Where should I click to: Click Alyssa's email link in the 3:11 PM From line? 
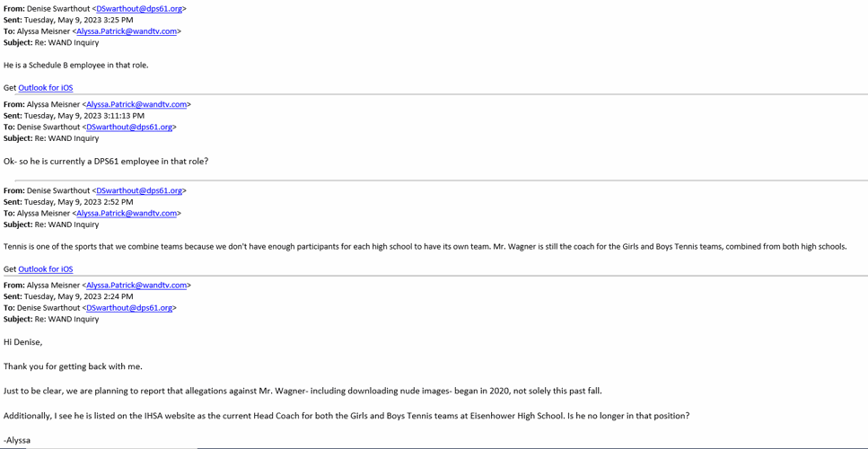pos(136,104)
